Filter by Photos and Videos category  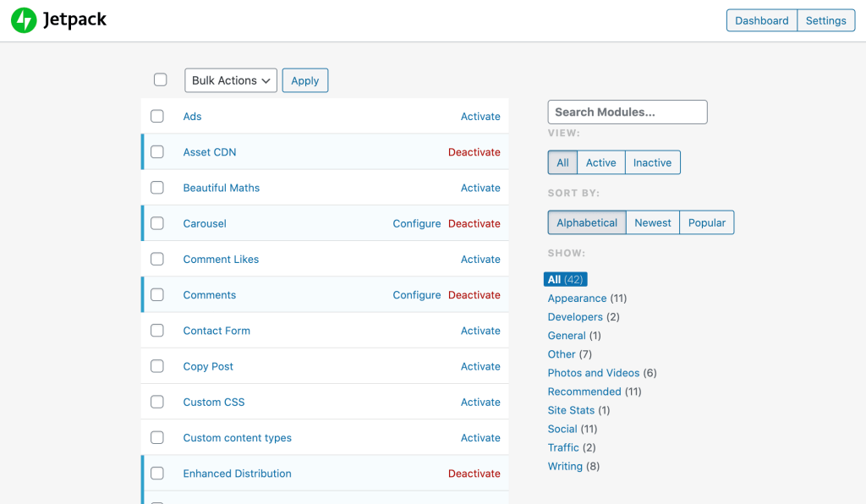pos(593,373)
